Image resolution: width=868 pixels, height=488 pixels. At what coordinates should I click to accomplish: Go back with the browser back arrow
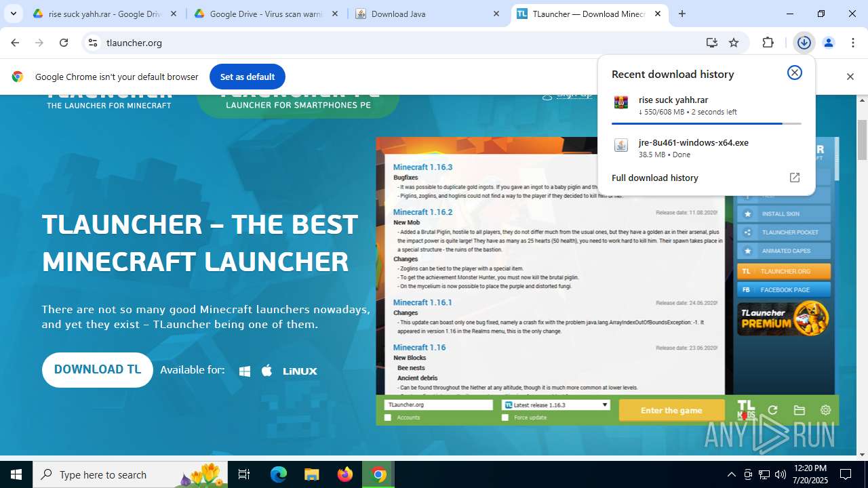[x=15, y=43]
